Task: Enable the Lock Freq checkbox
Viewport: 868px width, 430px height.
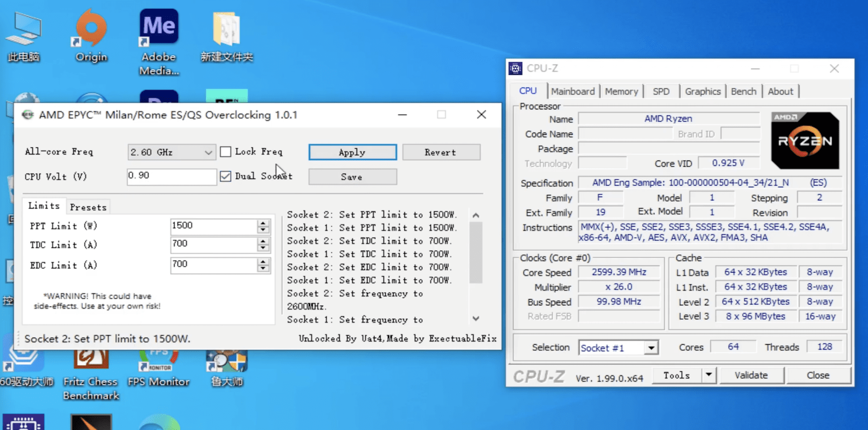Action: pos(226,152)
